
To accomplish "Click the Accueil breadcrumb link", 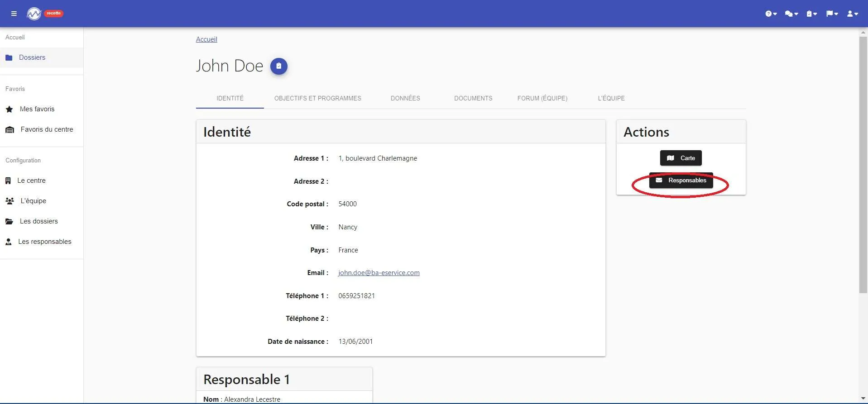I will [206, 39].
